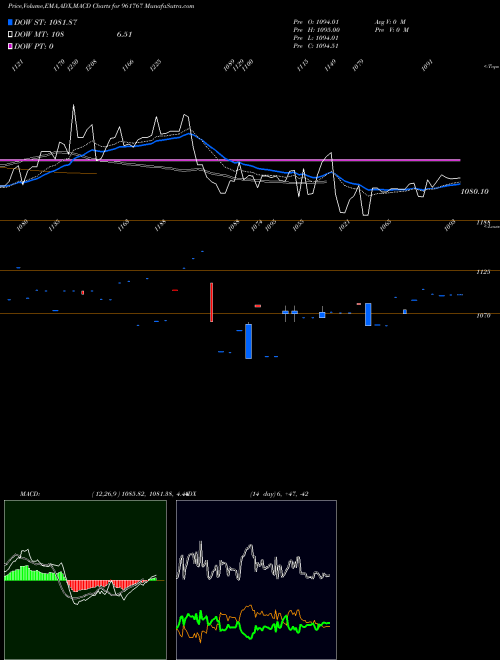
Task: Click the 'Pre O: 1094.01' value
Action: pyautogui.click(x=316, y=21)
